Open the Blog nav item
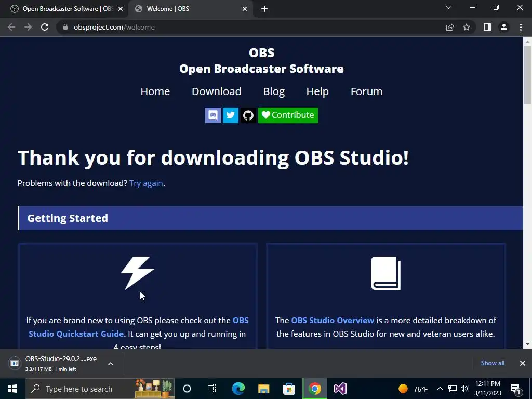Screen dimensions: 532x399 point(274,91)
